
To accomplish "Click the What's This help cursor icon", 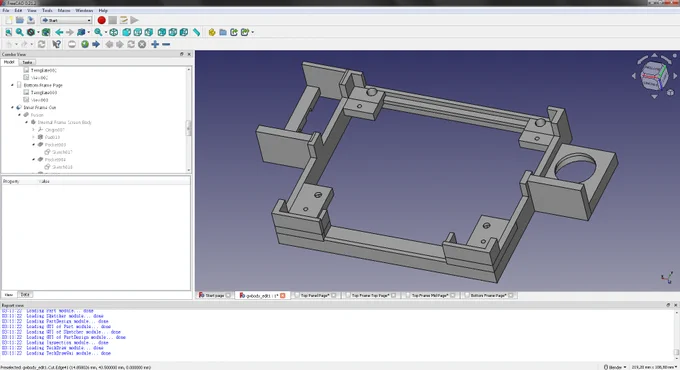I will coord(56,44).
